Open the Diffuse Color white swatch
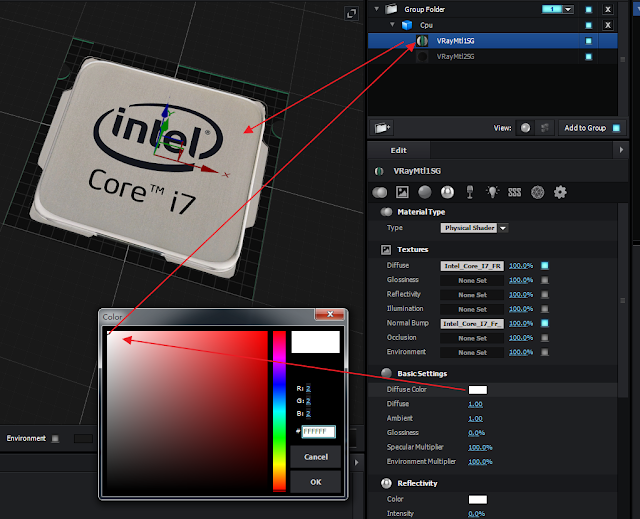This screenshot has height=519, width=640. 478,390
